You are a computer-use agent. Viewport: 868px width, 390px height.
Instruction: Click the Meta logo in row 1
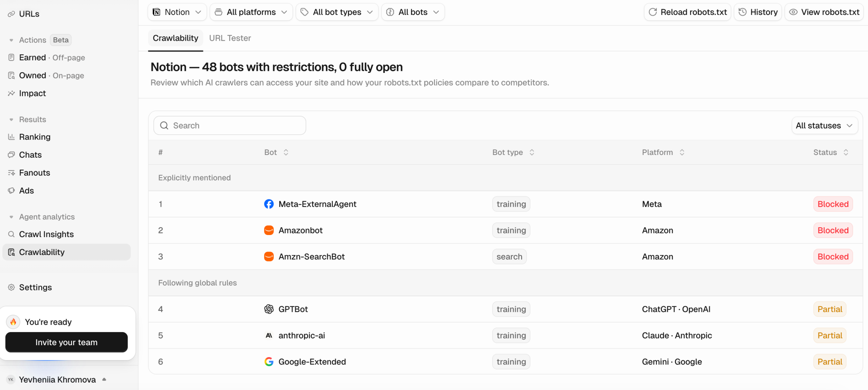point(269,204)
